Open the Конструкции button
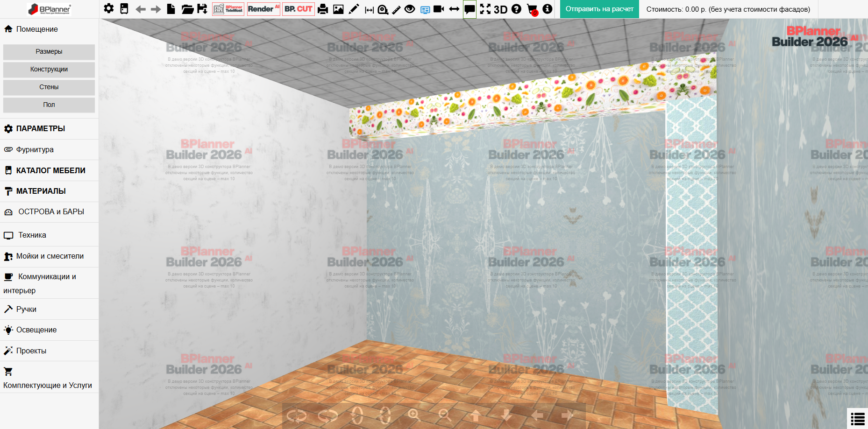The height and width of the screenshot is (429, 868). pos(49,69)
